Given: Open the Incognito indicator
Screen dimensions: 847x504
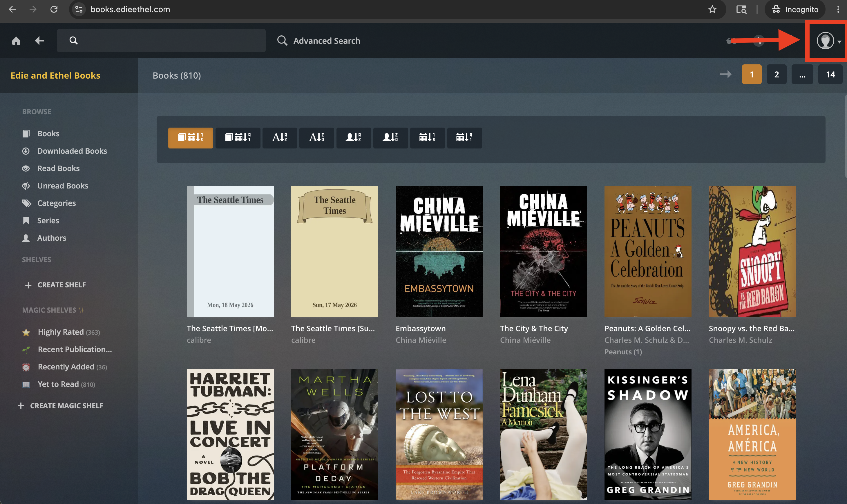Looking at the screenshot, I should (795, 9).
